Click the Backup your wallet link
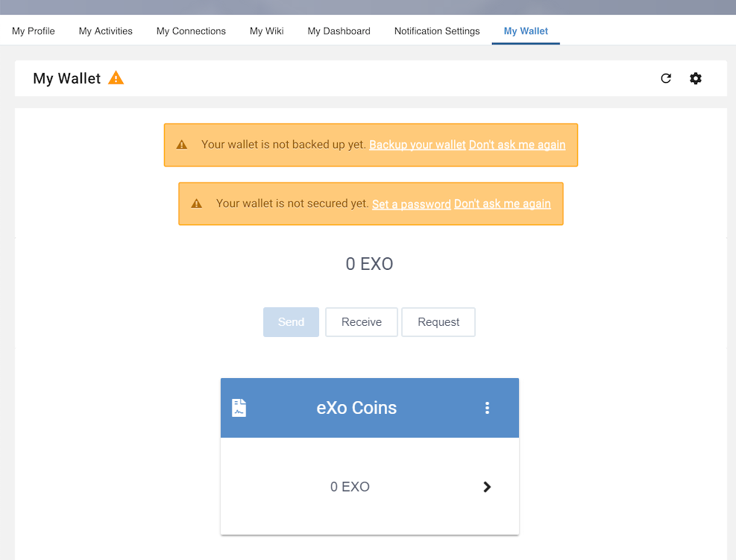The width and height of the screenshot is (736, 560). click(x=418, y=145)
